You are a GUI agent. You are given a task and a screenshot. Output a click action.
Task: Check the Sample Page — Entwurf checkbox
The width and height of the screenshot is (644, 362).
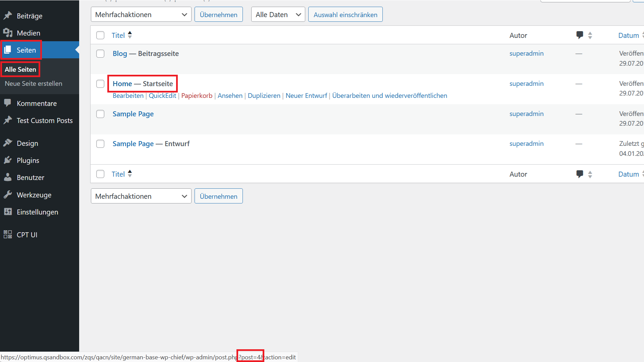point(100,144)
